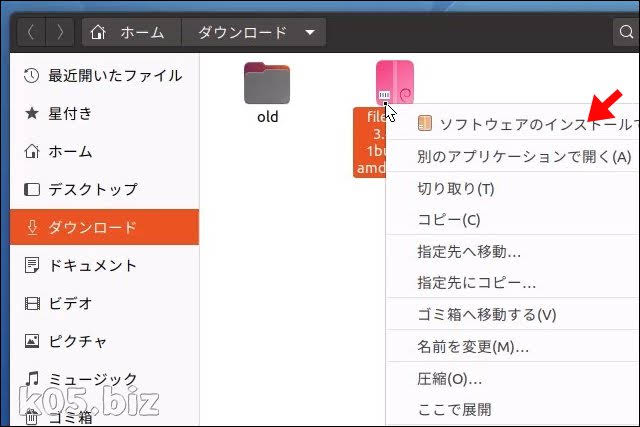Screen dimensions: 640x427
Task: Click the clock icon for 最近開いたファイル
Action: pyautogui.click(x=31, y=76)
